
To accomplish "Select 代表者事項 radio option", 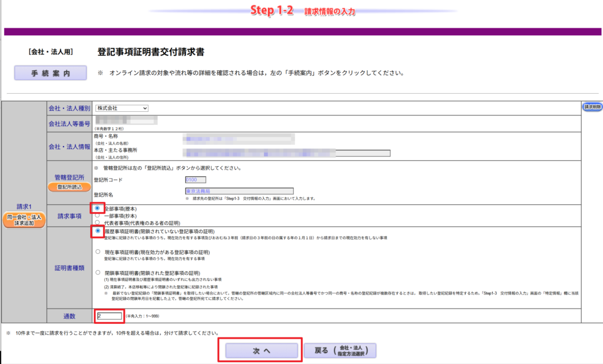I will [98, 223].
